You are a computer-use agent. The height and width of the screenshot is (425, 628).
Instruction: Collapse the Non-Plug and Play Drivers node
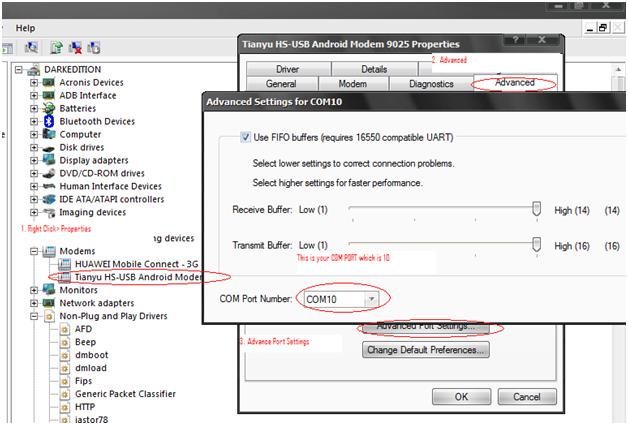pos(34,316)
